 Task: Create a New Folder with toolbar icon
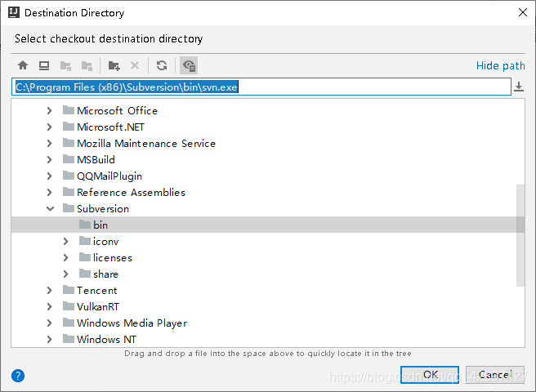click(x=114, y=65)
